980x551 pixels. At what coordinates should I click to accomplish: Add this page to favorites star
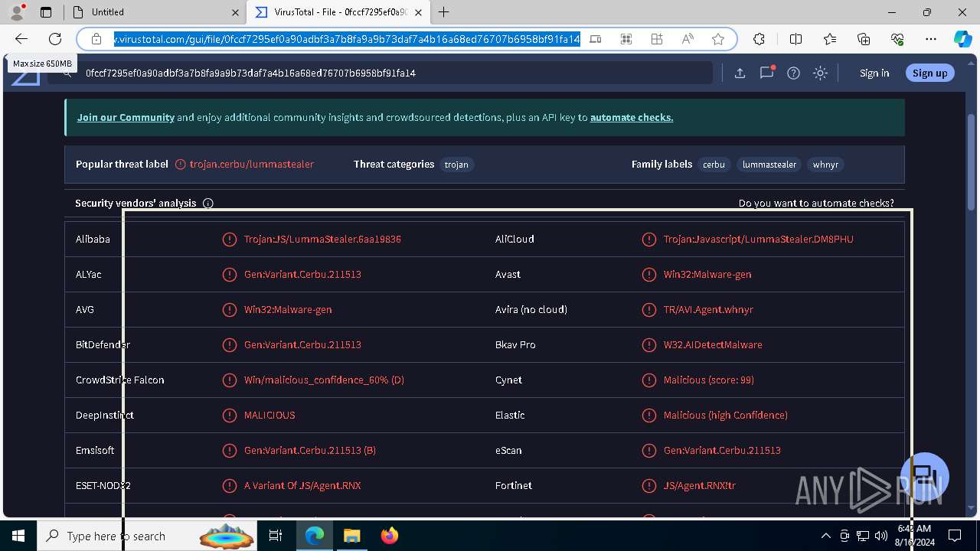click(x=717, y=39)
